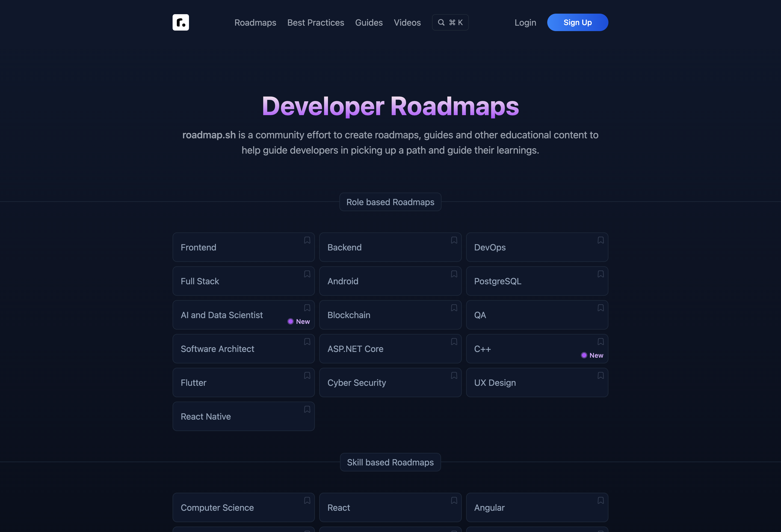
Task: Open the AI and Data Scientist roadmap
Action: pos(243,315)
